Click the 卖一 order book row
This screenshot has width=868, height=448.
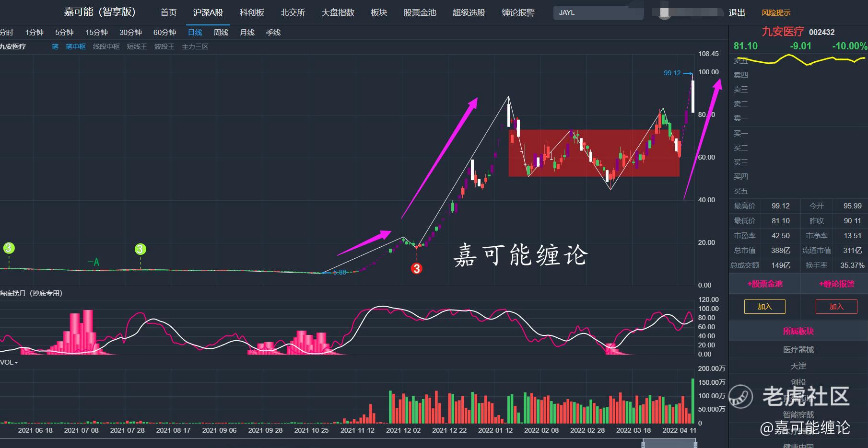pyautogui.click(x=798, y=118)
